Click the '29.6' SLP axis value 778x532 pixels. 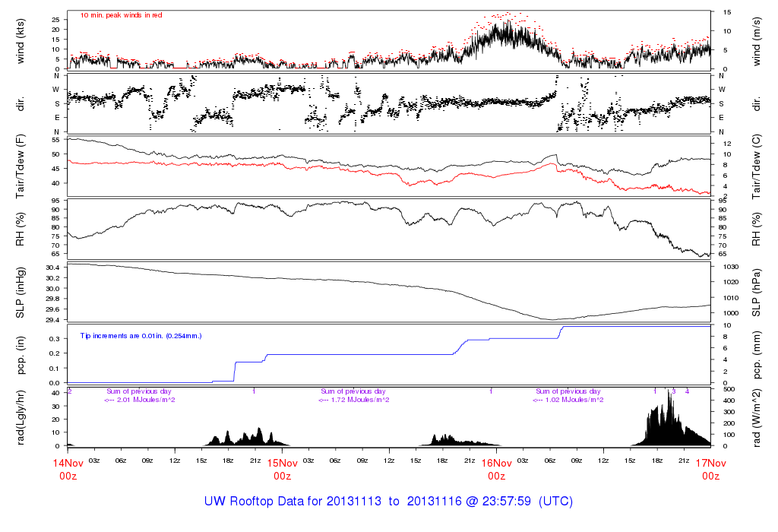tap(52, 309)
